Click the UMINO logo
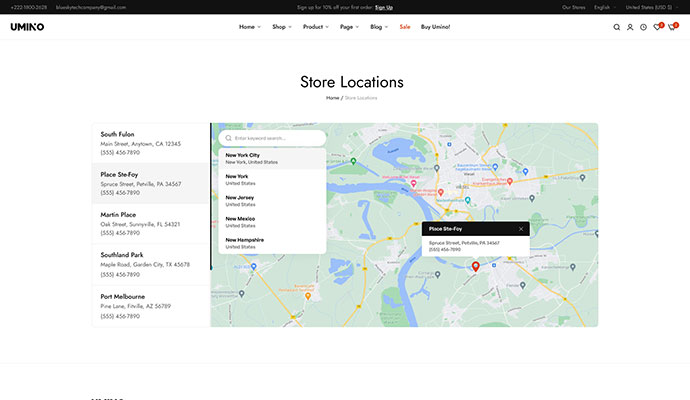 (27, 27)
